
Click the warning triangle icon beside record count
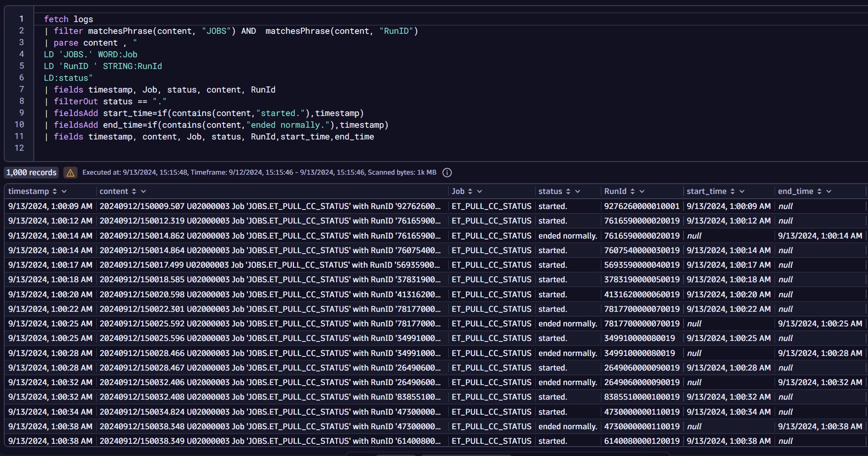(70, 172)
